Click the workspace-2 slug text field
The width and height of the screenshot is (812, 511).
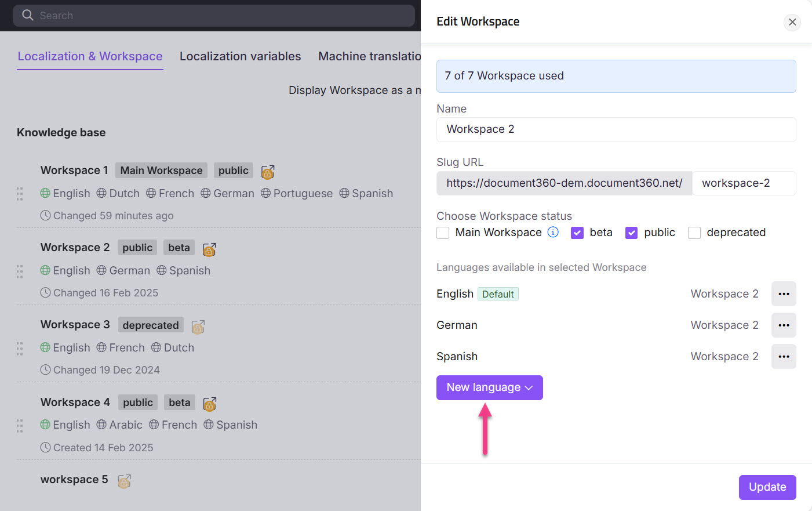744,183
